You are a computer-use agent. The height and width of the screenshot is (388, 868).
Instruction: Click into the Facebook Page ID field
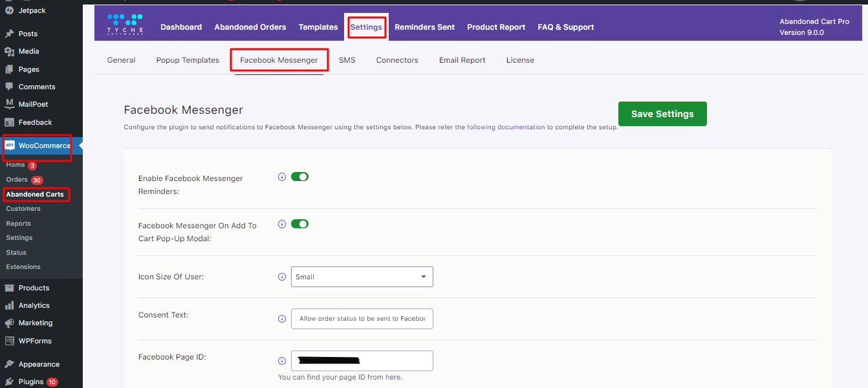coord(362,361)
